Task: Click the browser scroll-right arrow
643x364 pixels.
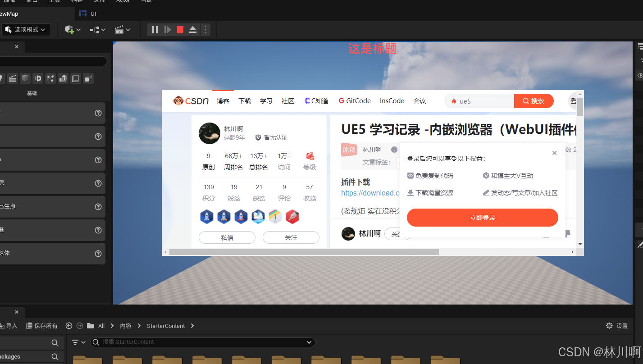Action: click(x=573, y=252)
